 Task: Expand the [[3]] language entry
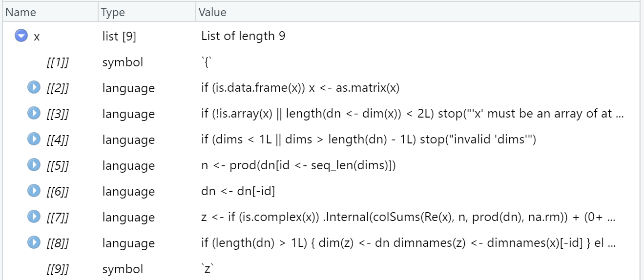[x=34, y=114]
